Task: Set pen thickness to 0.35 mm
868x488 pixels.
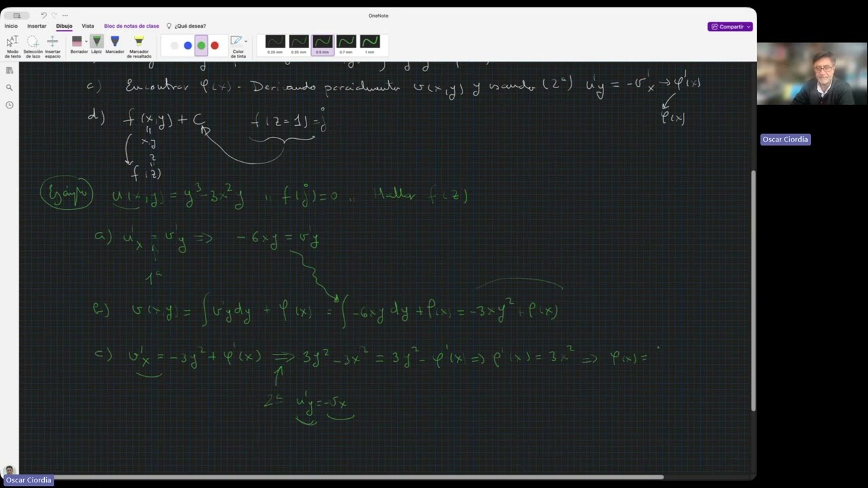Action: click(x=298, y=45)
